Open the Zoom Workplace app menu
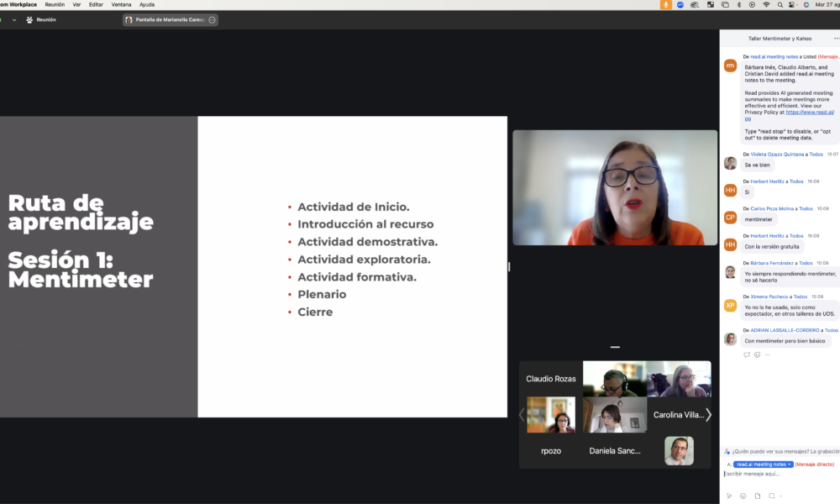Image resolution: width=840 pixels, height=504 pixels. (18, 4)
